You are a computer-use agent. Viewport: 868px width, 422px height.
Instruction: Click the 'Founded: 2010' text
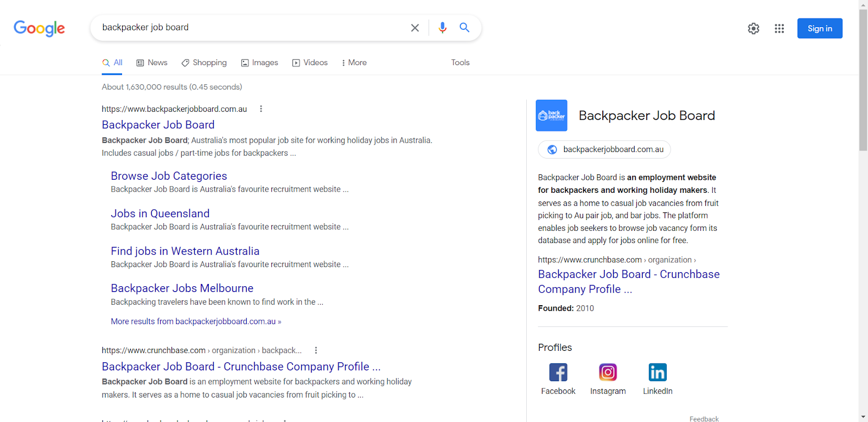tap(566, 308)
